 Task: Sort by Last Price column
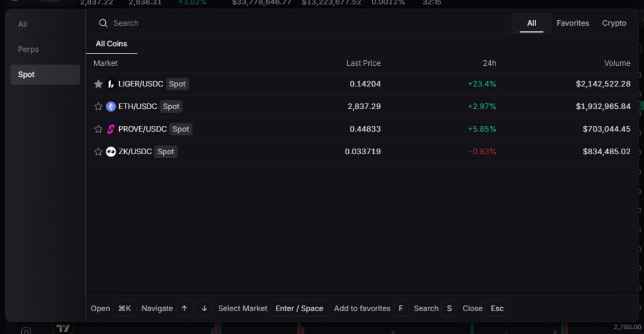point(363,63)
